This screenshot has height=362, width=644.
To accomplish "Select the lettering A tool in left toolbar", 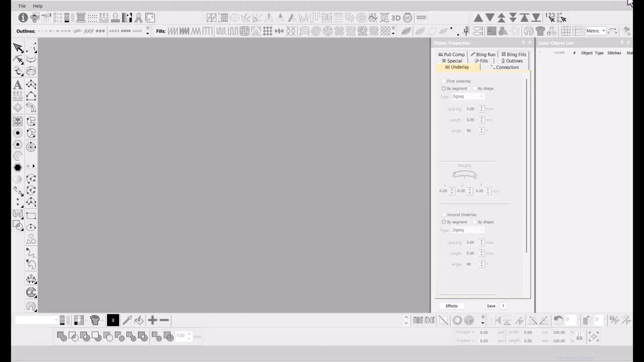I will pos(18,85).
